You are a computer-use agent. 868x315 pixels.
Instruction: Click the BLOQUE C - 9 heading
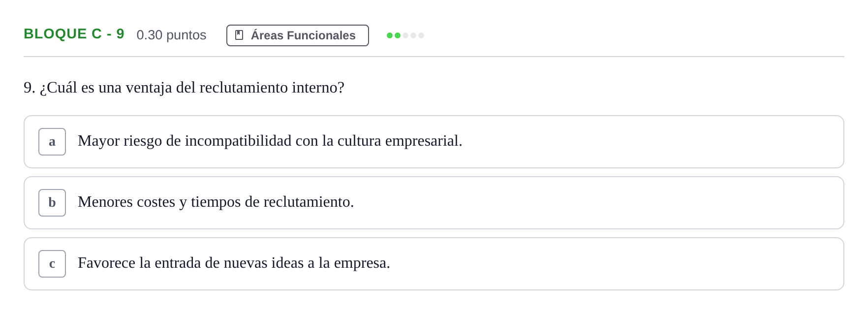tap(74, 34)
